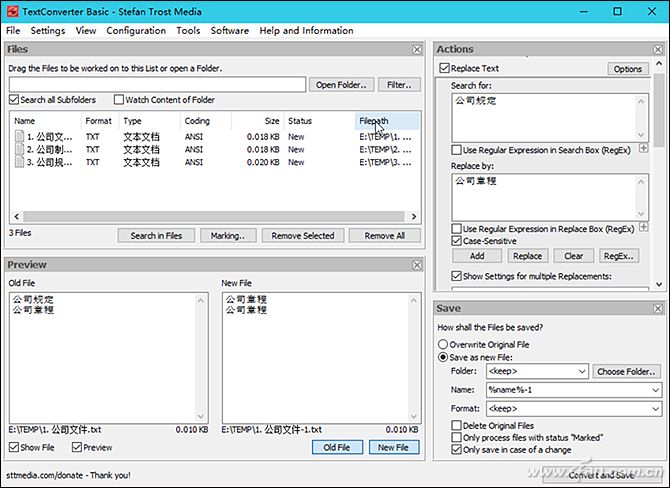Enable Watch Content of Folder
670x488 pixels.
pyautogui.click(x=119, y=100)
